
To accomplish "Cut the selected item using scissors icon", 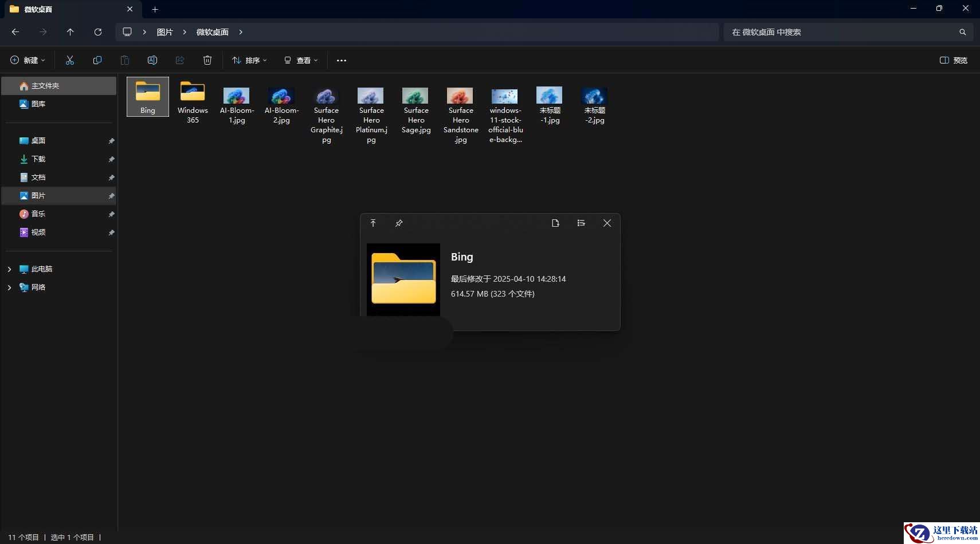I will coord(70,60).
